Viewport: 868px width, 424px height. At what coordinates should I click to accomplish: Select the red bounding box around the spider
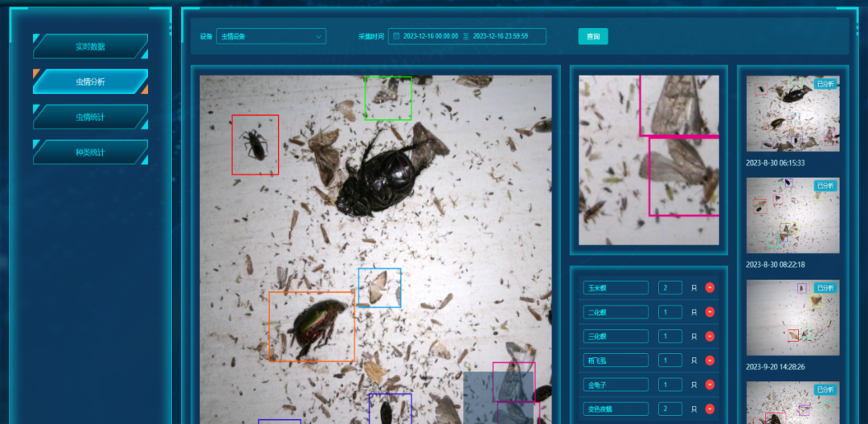[255, 145]
